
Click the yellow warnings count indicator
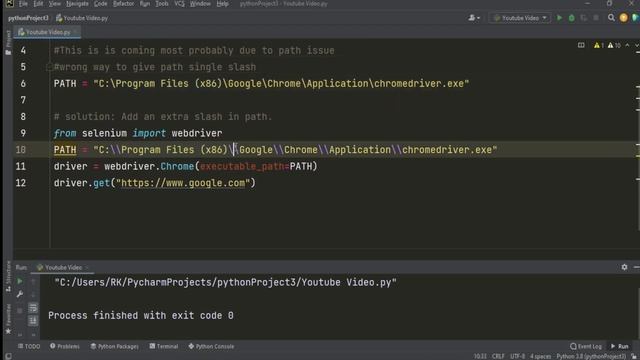[x=598, y=45]
